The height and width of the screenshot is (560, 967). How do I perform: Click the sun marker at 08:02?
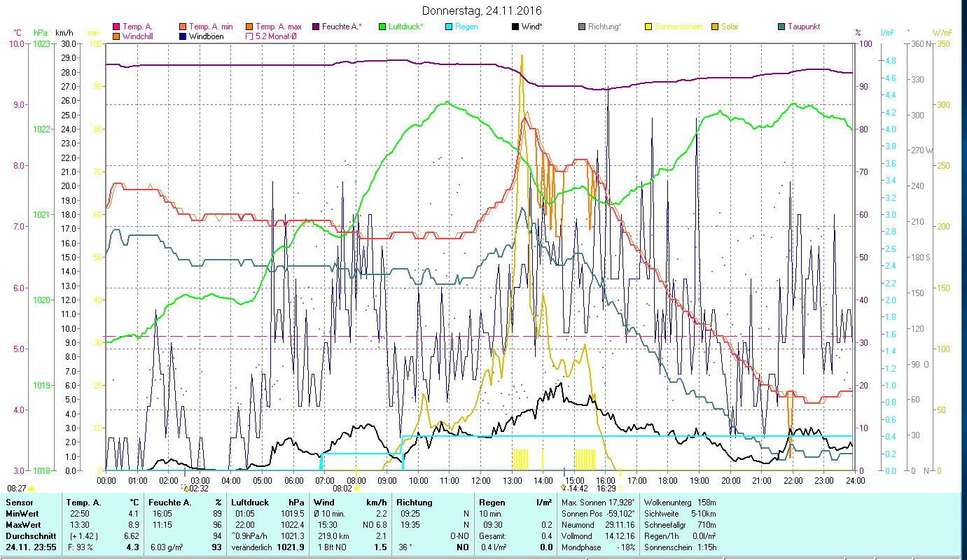tap(356, 489)
